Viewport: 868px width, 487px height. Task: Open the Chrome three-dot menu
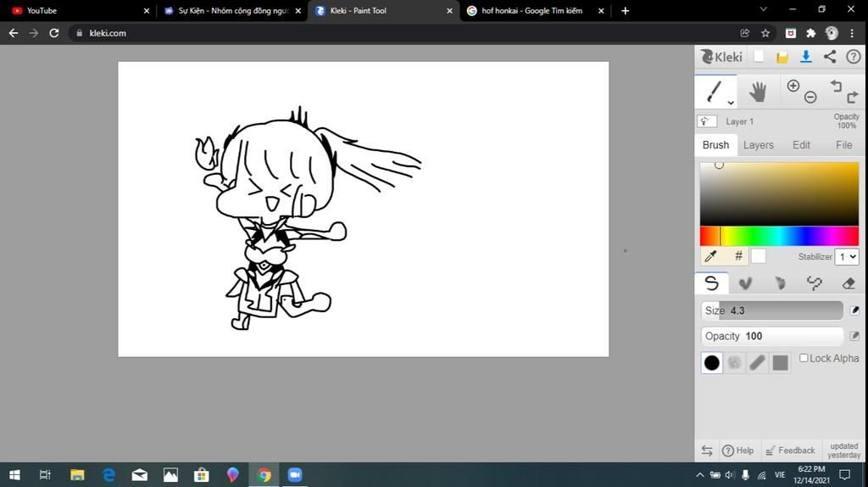click(x=852, y=33)
